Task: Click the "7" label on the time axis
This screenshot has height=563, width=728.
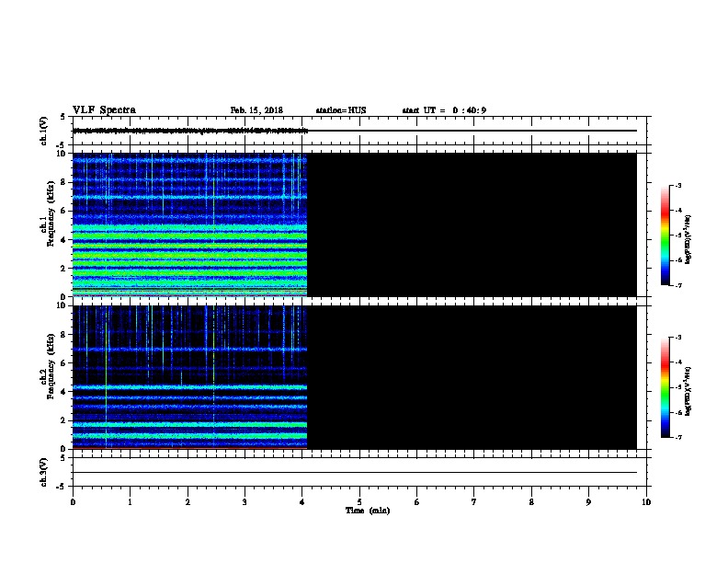Action: (474, 501)
